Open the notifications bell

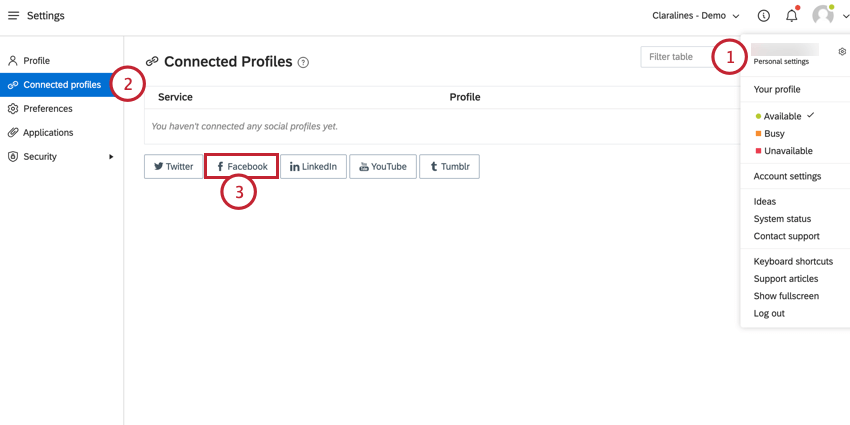click(792, 16)
